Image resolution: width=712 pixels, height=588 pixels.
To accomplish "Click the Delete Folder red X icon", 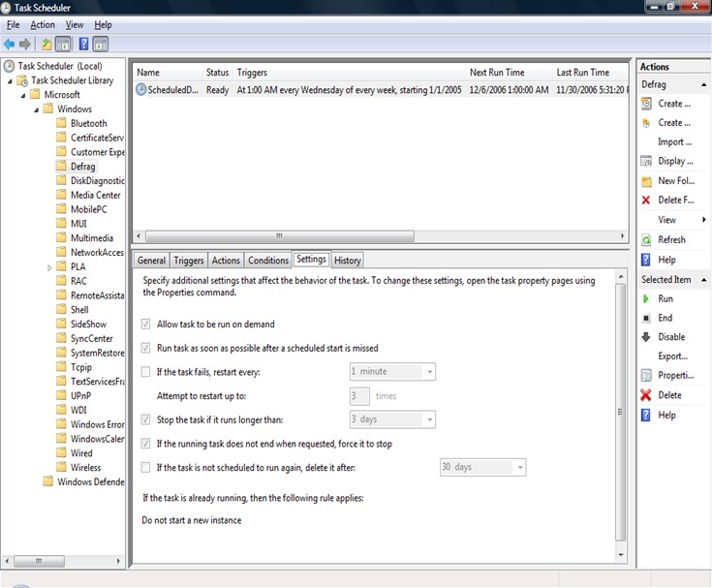I will [646, 200].
